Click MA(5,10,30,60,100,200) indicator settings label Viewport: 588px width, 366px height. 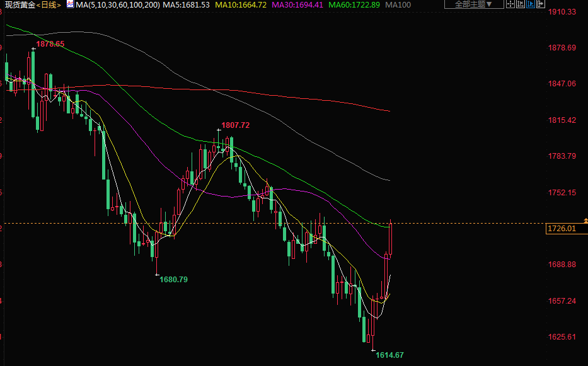click(x=117, y=4)
